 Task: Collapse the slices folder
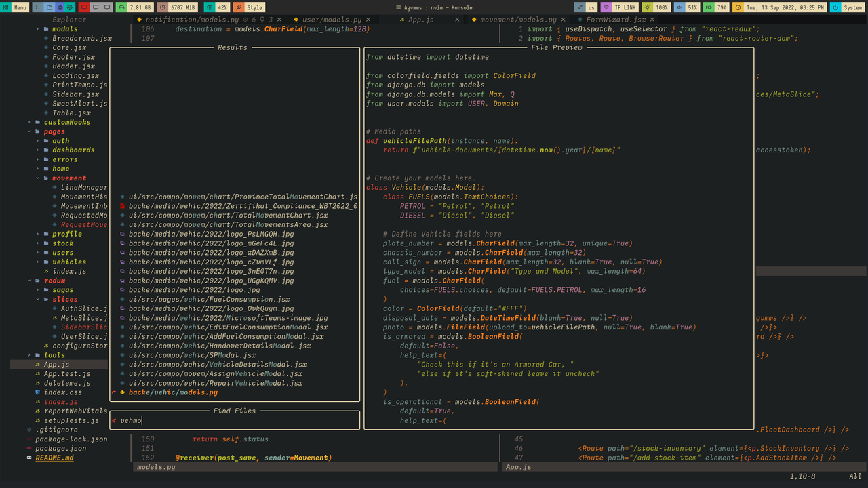tap(65, 299)
